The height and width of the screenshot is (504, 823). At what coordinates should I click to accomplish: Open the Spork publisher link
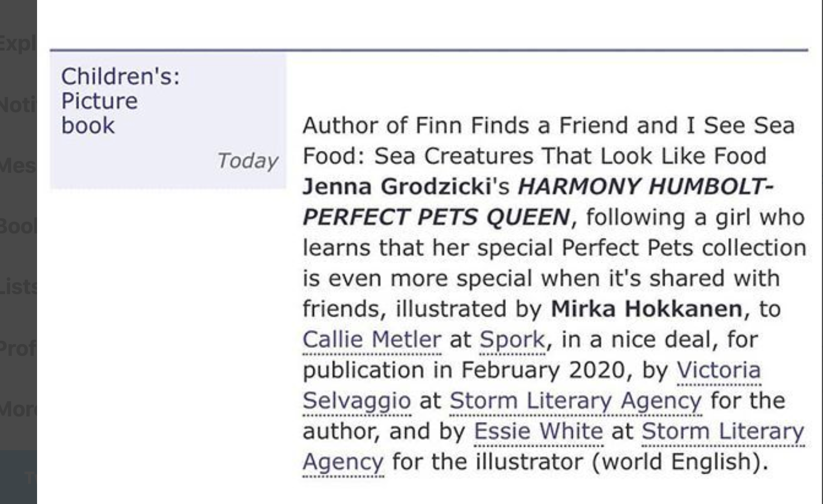(x=512, y=340)
